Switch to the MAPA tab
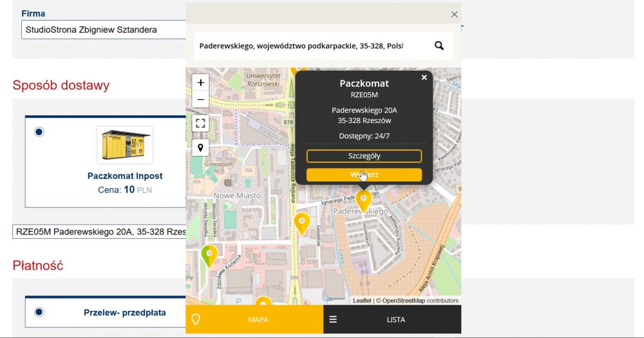The image size is (644, 338). pyautogui.click(x=254, y=319)
